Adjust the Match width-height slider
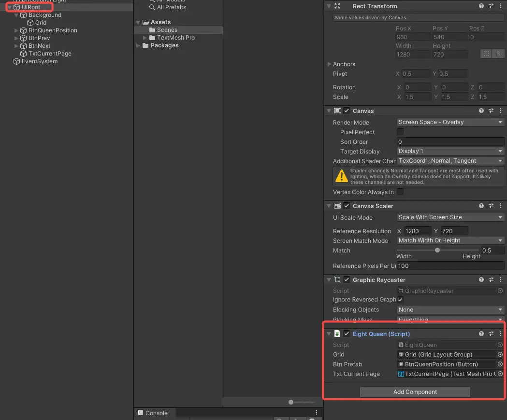 437,250
